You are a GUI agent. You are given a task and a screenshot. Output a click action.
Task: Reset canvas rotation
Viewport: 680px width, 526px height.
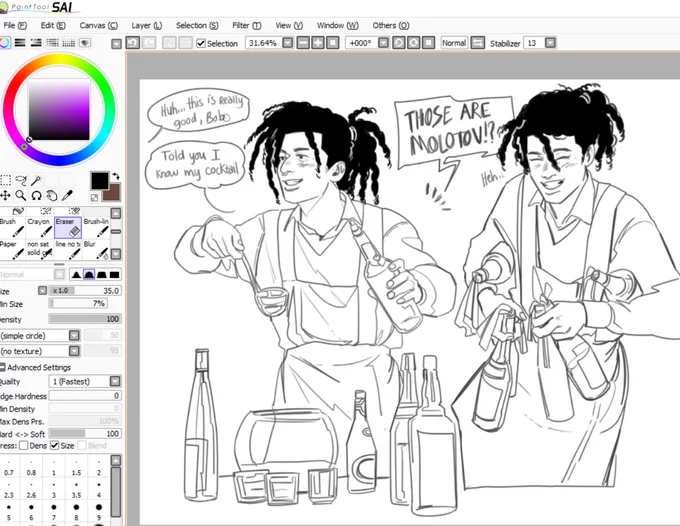tap(428, 43)
